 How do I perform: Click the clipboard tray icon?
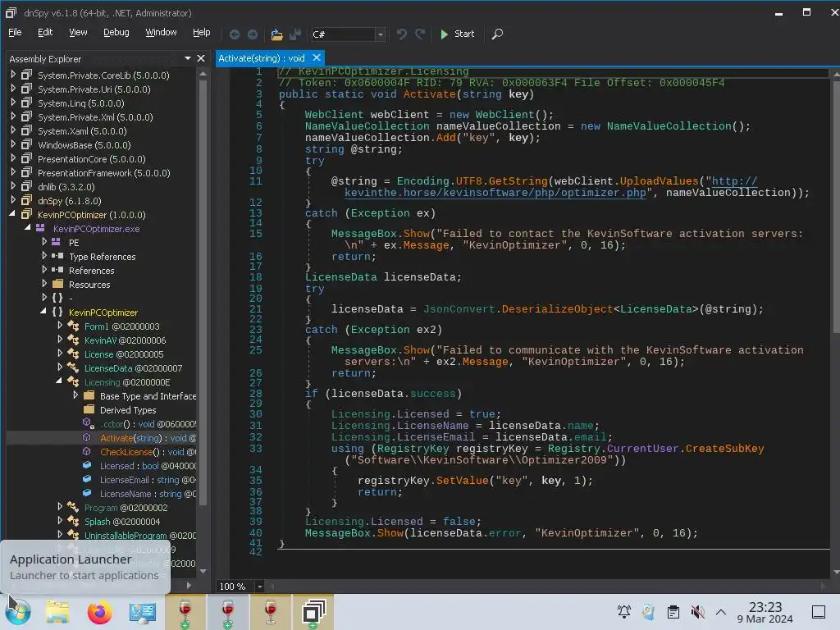tap(673, 611)
